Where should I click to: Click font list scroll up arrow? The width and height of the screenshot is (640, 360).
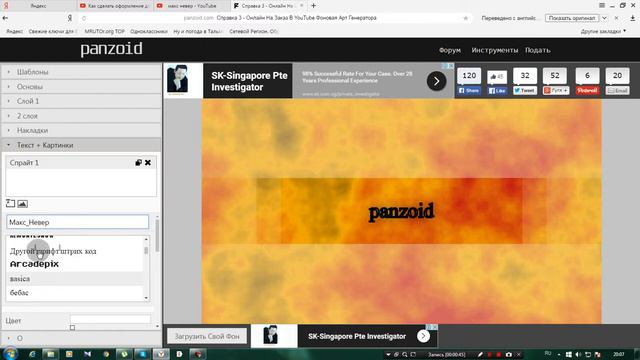146,239
